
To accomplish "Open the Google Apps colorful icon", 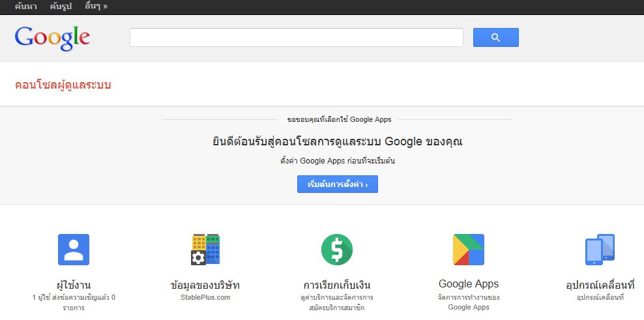I will click(469, 250).
